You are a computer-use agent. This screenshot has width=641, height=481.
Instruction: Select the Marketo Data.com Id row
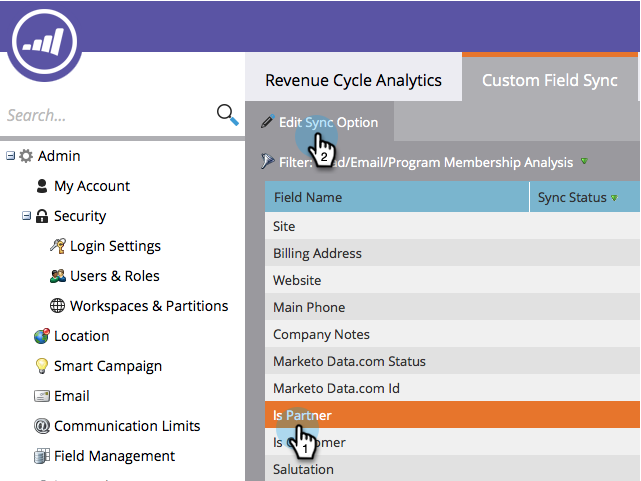coord(452,388)
